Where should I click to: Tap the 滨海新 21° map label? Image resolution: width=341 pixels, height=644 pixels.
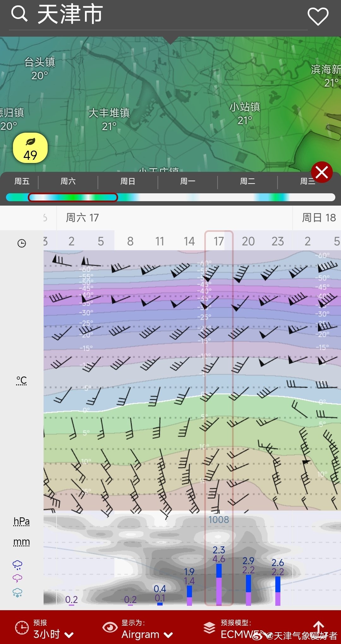click(326, 76)
